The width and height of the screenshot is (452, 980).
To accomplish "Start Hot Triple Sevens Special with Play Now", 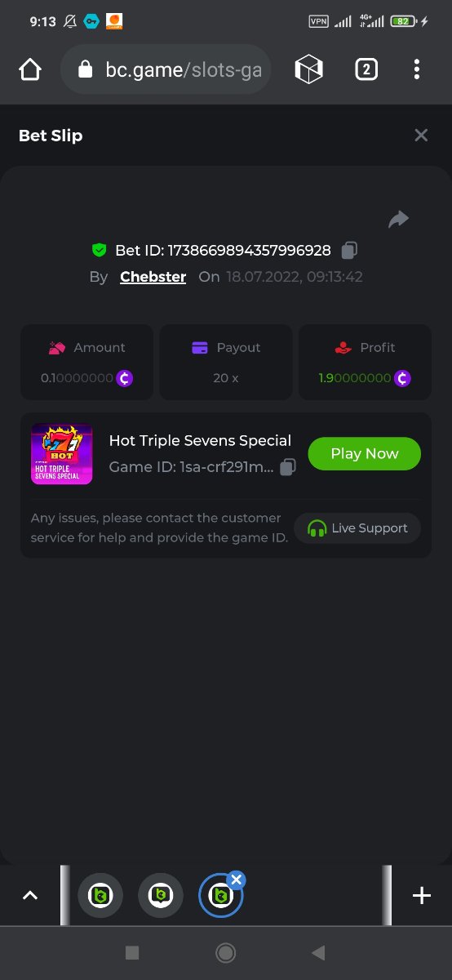I will point(364,454).
